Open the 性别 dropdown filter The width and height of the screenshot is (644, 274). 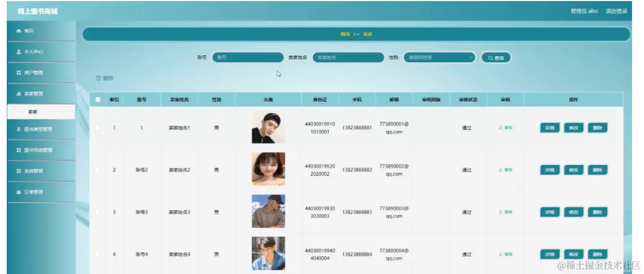coord(439,57)
